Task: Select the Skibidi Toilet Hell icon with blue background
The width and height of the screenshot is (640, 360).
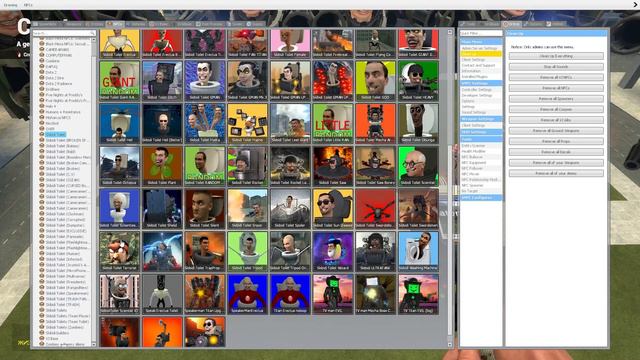Action: (119, 123)
